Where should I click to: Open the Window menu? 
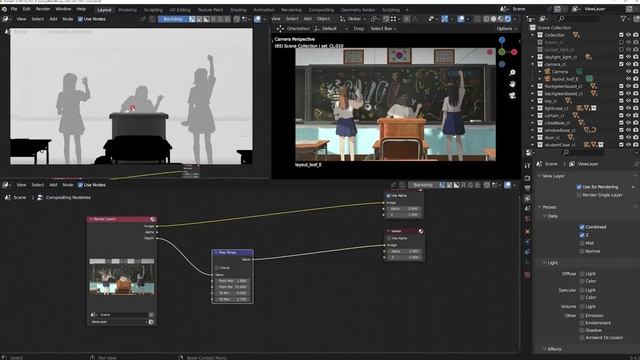[x=63, y=9]
